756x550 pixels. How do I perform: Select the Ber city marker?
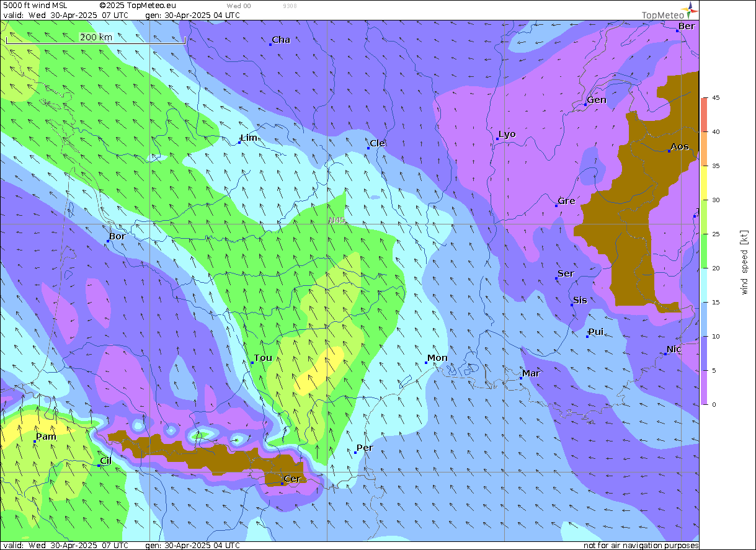677,30
